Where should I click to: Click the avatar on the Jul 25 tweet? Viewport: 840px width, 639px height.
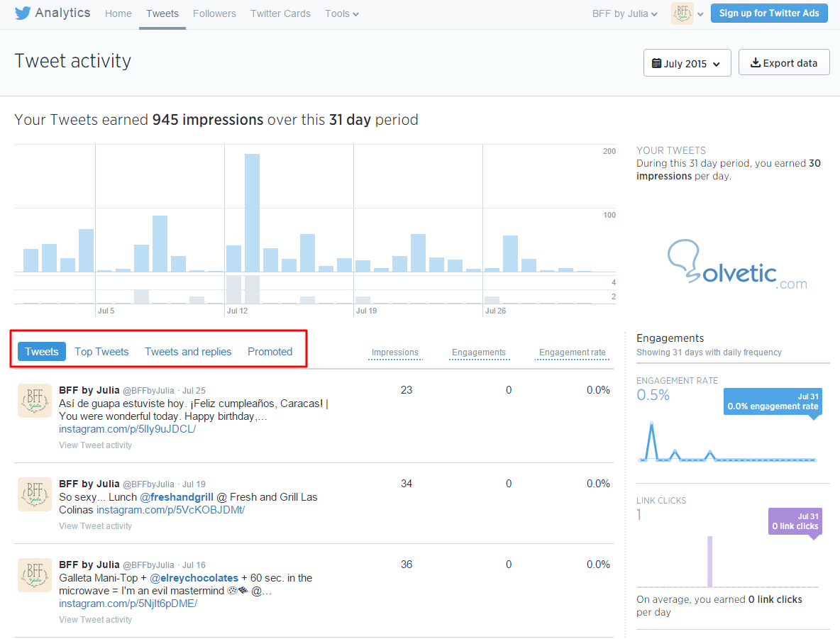point(35,401)
